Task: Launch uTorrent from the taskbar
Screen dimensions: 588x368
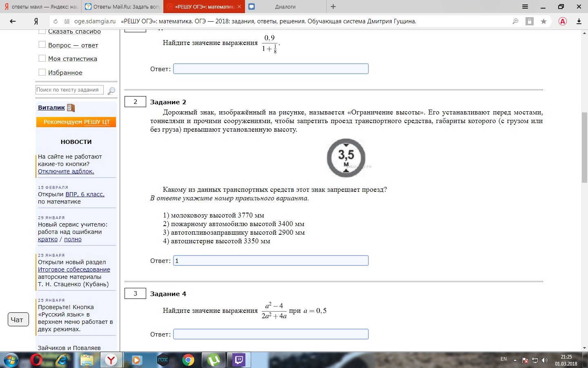Action: pyautogui.click(x=213, y=360)
